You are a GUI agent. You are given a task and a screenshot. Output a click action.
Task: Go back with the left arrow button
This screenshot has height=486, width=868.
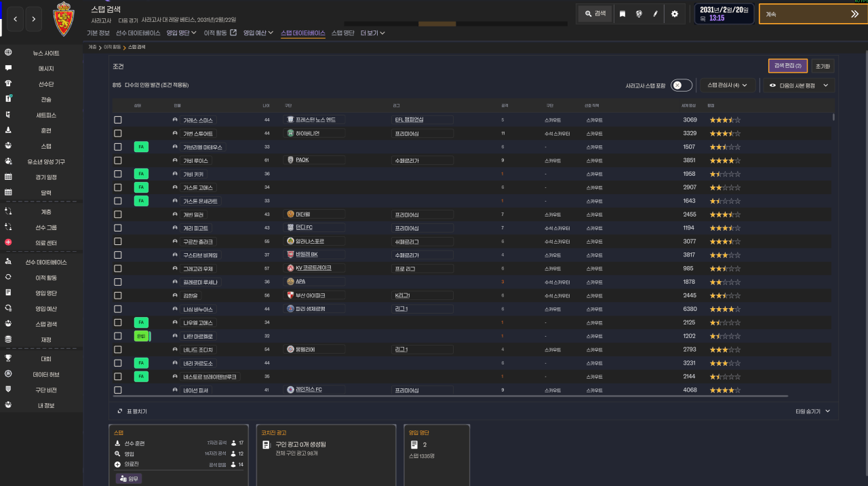16,19
